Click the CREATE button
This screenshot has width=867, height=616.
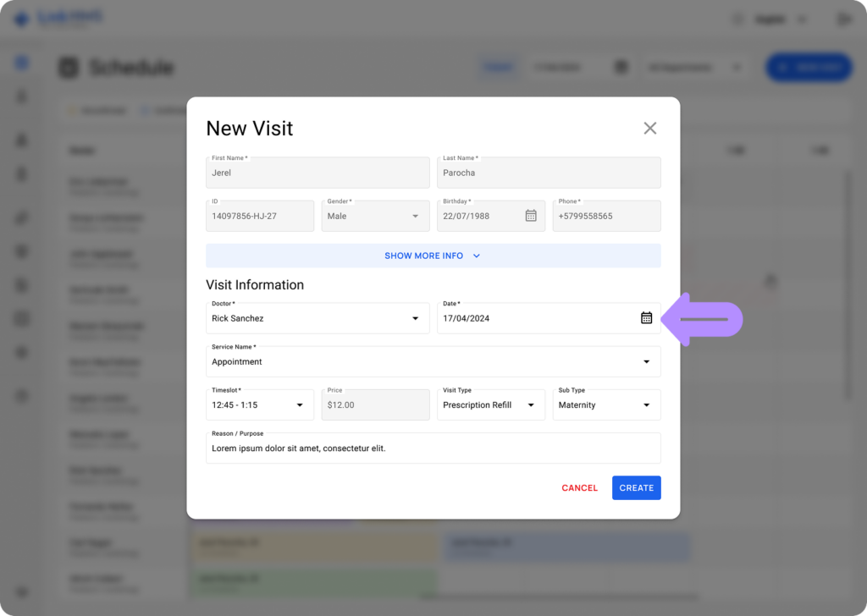637,488
